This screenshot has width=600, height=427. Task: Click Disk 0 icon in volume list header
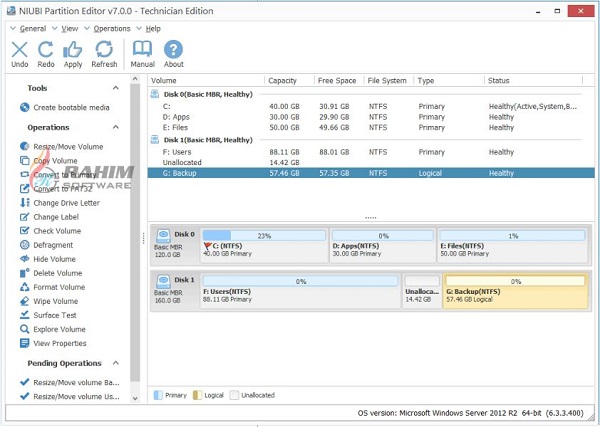(155, 94)
